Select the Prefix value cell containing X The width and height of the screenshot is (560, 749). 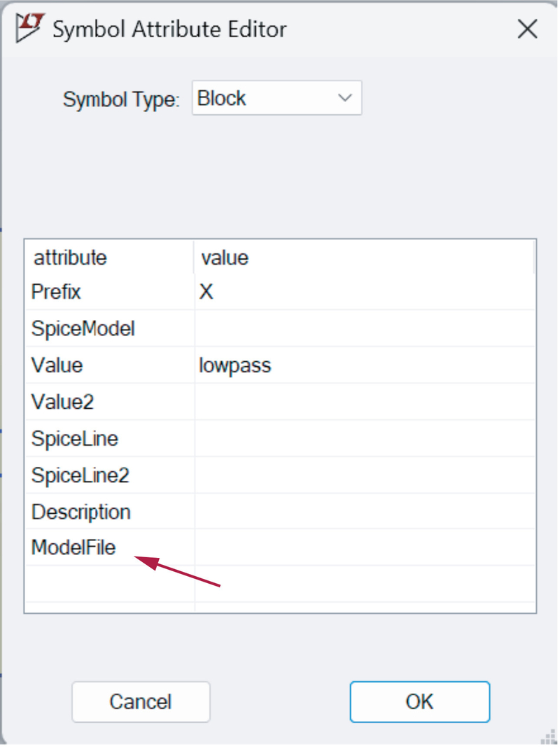(364, 292)
